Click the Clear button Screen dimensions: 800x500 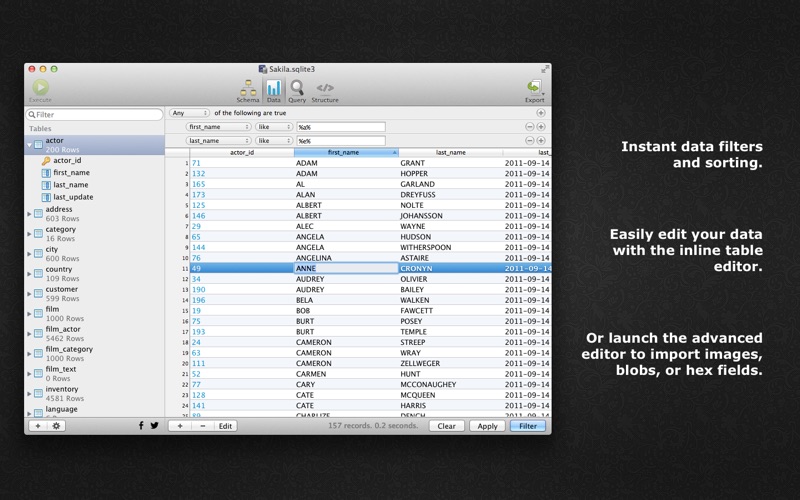[x=446, y=426]
